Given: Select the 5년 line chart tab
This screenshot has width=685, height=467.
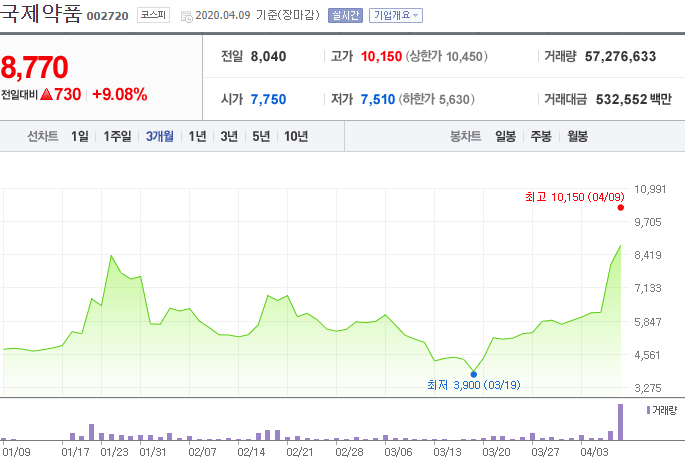Looking at the screenshot, I should (x=261, y=136).
